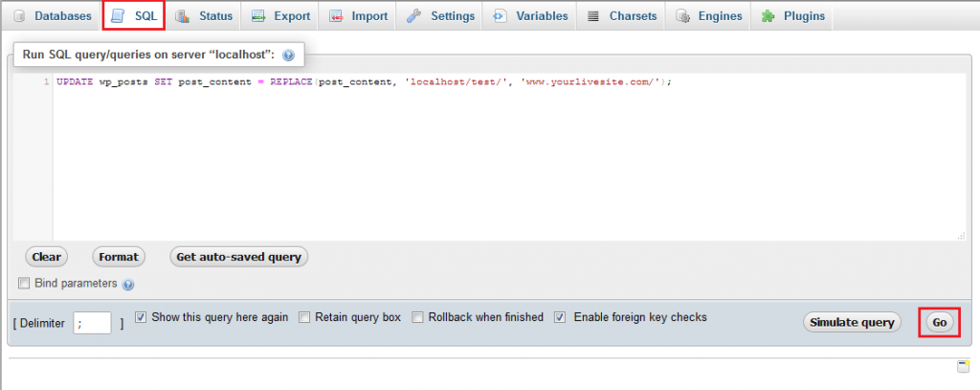Click the help icon beside the query title
Viewport: 980px width, 390px height.
click(x=288, y=55)
